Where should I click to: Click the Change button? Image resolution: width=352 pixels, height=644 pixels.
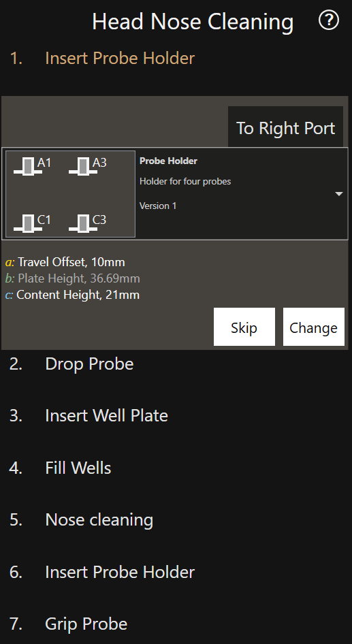pos(314,327)
